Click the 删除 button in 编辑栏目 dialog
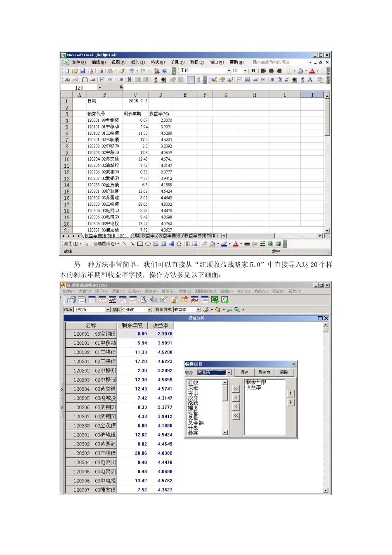 pos(284,372)
